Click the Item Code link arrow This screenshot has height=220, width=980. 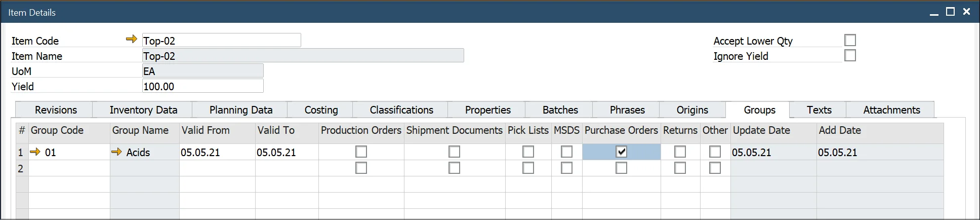pos(132,39)
